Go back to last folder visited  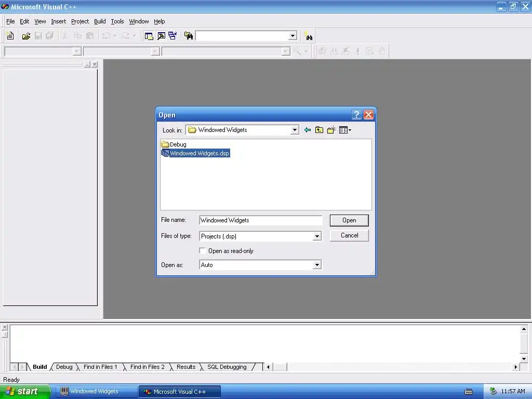click(308, 130)
